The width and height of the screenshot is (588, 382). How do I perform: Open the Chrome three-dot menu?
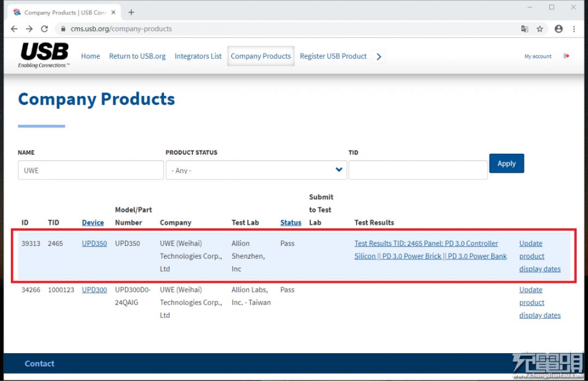click(574, 29)
